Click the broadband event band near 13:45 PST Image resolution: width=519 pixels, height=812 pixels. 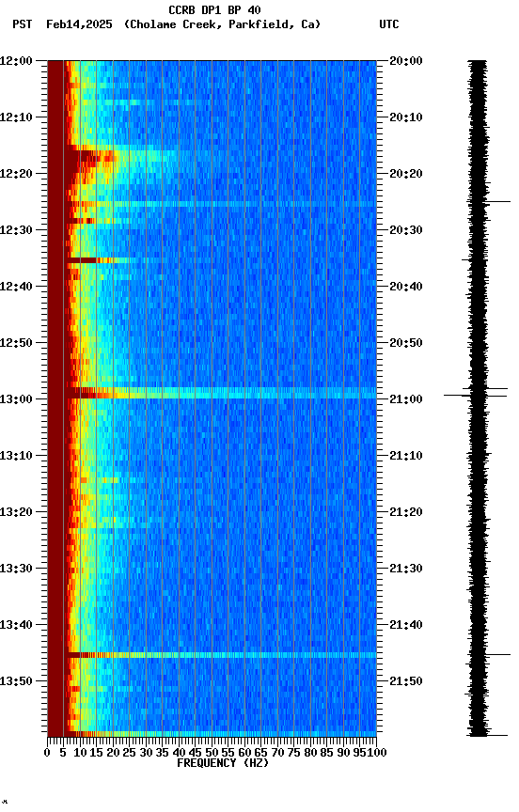212,655
